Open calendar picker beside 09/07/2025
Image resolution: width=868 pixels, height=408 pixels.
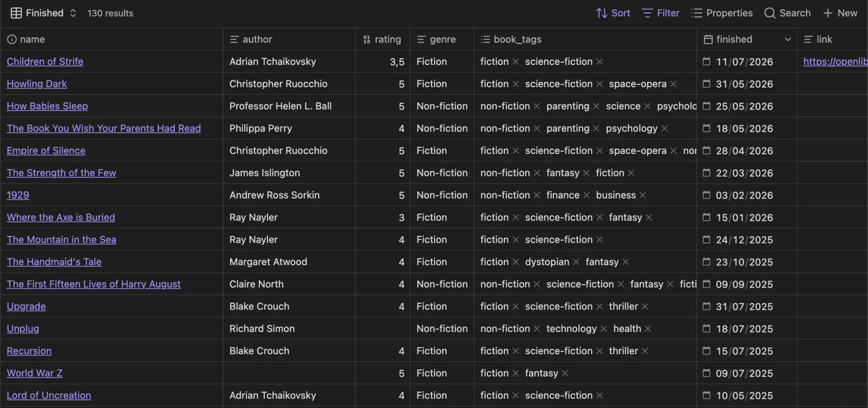707,373
